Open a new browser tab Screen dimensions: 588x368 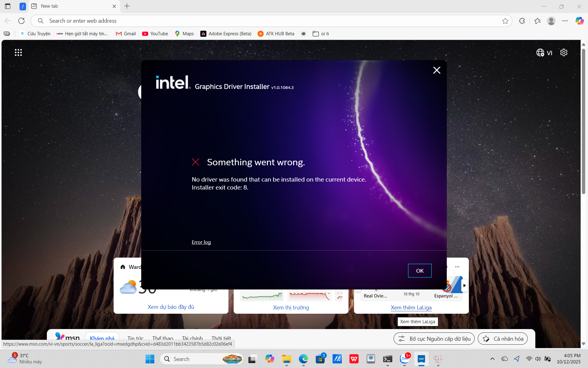point(127,6)
